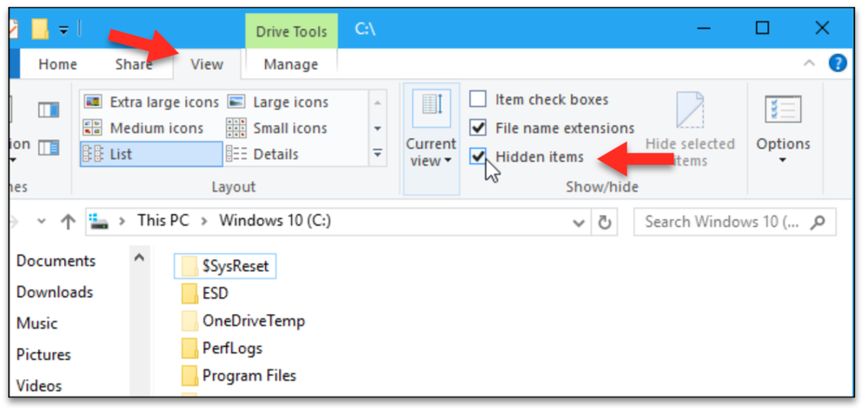Open Quick Access Toolbar customize arrow
The width and height of the screenshot is (868, 413).
(63, 30)
